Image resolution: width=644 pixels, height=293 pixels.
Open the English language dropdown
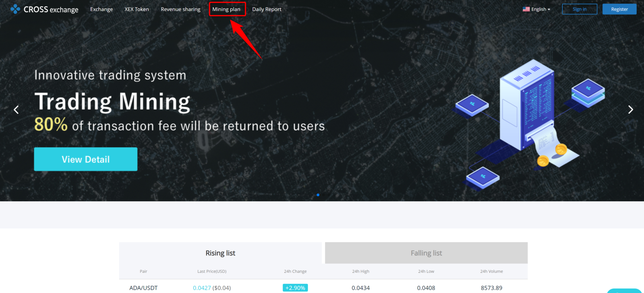[x=536, y=9]
